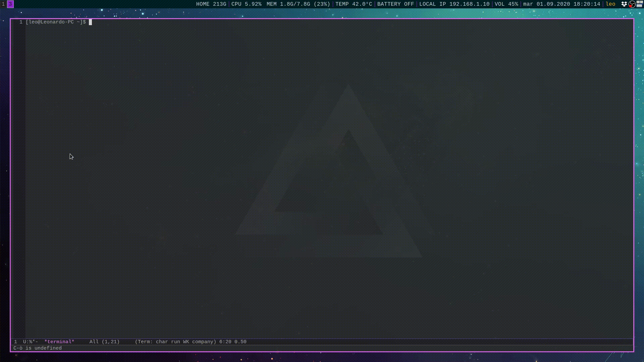Click the 6:20 time in mode line

pos(225,342)
